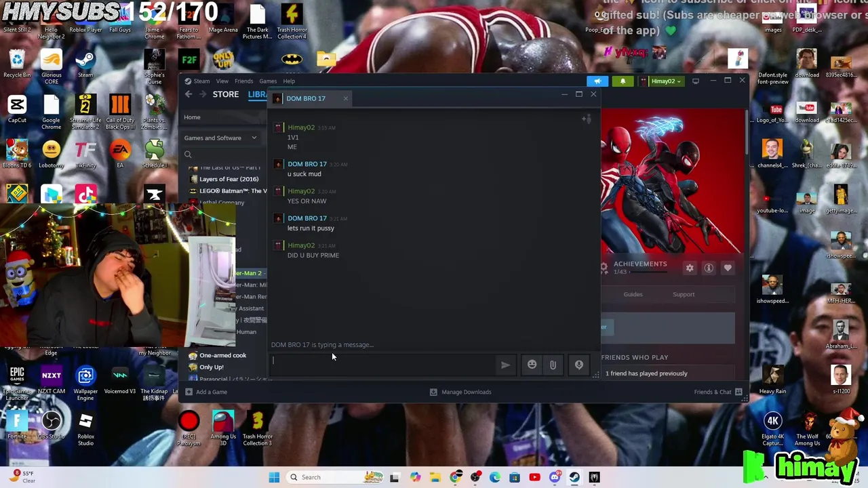868x488 pixels.
Task: Favorite the game with heart icon
Action: tap(728, 268)
